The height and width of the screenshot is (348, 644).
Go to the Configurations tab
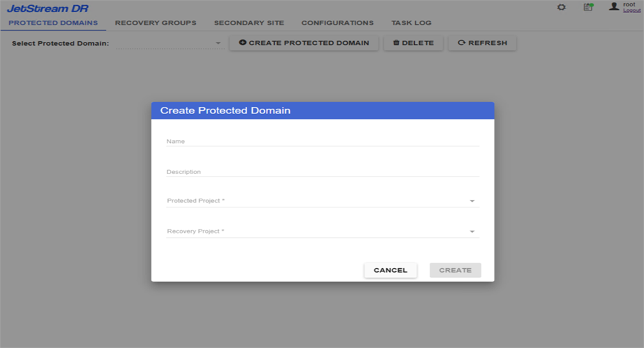coord(337,23)
